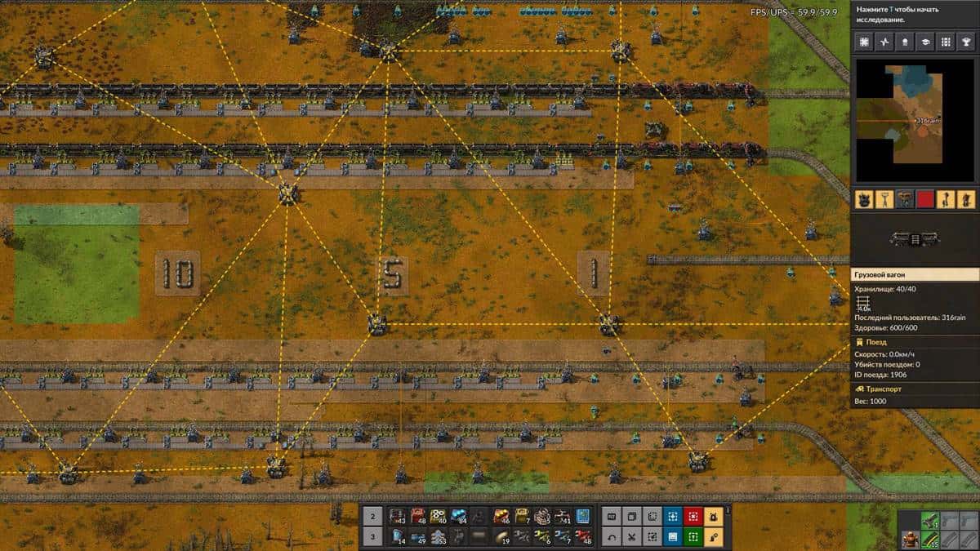Screen dimensions: 980x551
Task: Select the blue blueprint in the quickbar
Action: pyautogui.click(x=581, y=516)
